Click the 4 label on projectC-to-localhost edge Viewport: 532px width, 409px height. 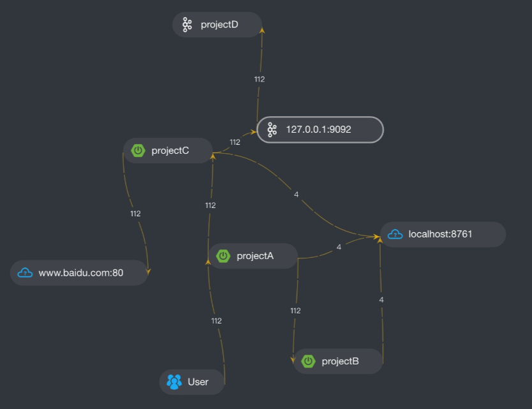click(297, 194)
